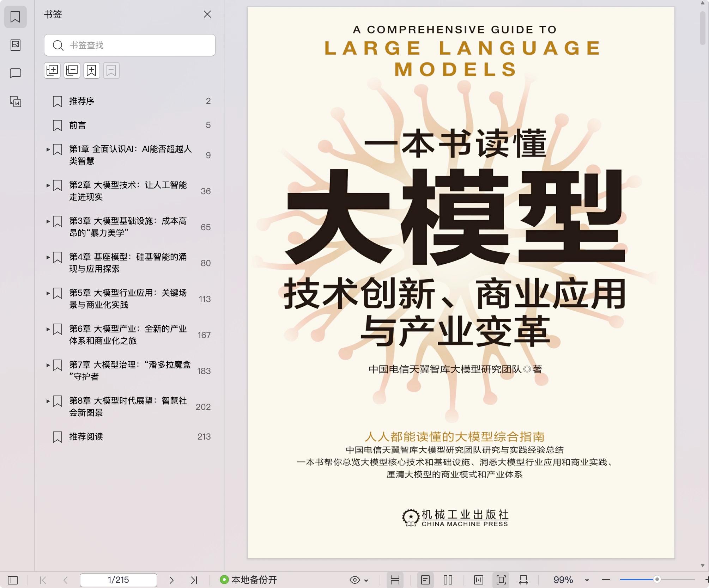Expand the 第8章 bookmark triangle
709x588 pixels.
(x=48, y=401)
